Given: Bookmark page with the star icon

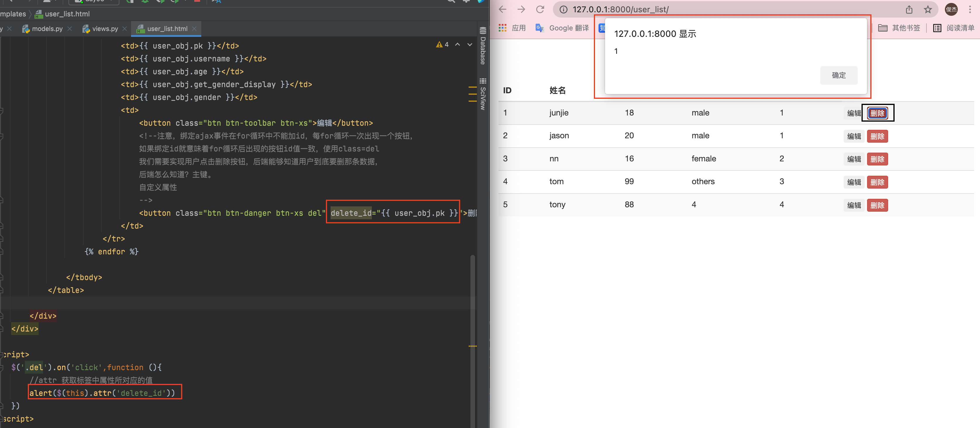Looking at the screenshot, I should [x=928, y=9].
